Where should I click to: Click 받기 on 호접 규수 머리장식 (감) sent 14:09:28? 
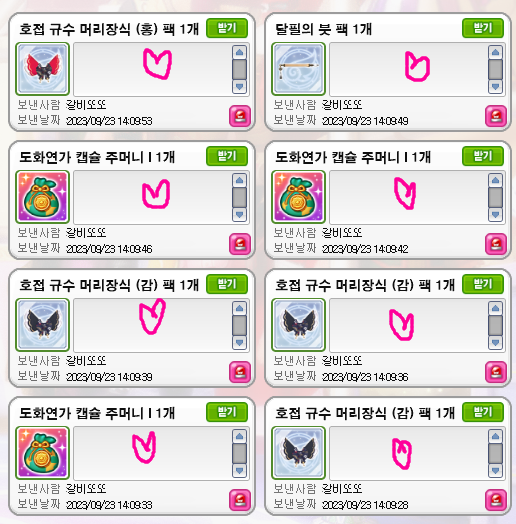click(483, 412)
